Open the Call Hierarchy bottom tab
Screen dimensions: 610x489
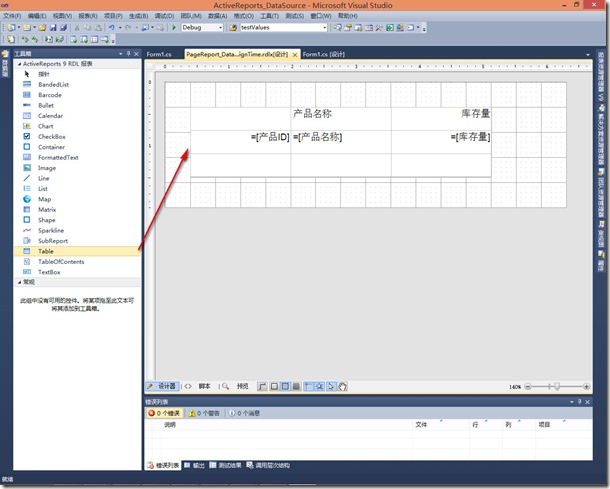pos(268,466)
